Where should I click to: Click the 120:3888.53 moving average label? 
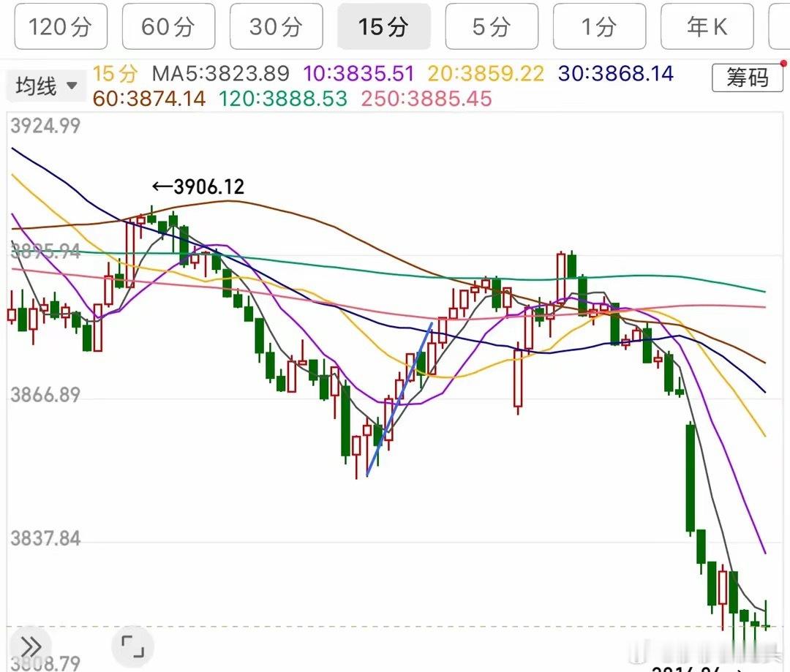[x=283, y=99]
